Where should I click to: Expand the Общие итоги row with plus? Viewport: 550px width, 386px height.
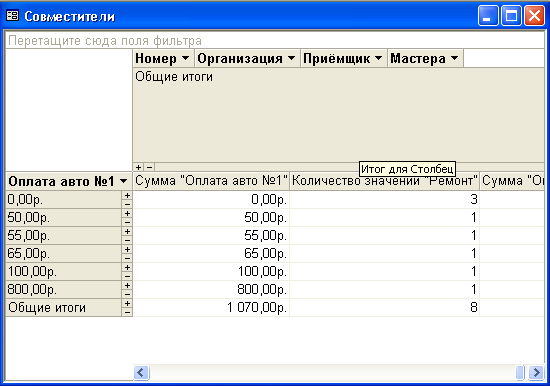[x=127, y=303]
